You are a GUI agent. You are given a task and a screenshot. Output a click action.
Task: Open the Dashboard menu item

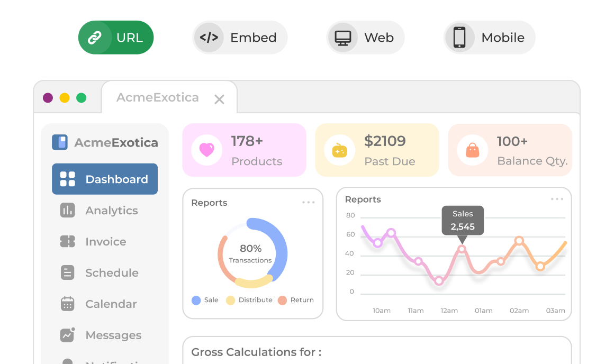point(105,179)
